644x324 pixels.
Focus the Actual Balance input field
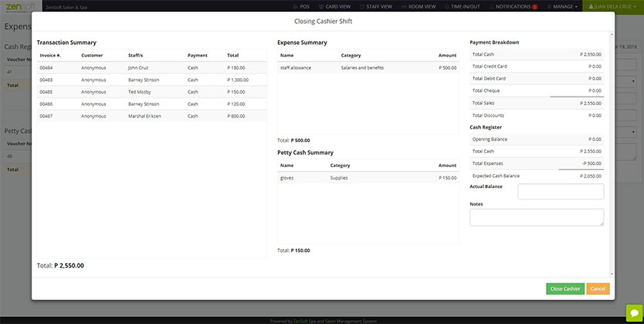[561, 192]
